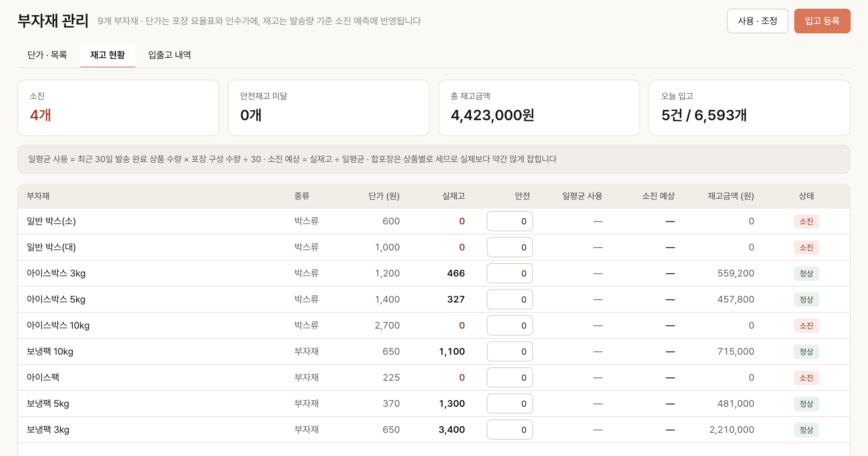Click the 정상 badge for 아이스박스 3kg
This screenshot has height=456, width=868.
pyautogui.click(x=806, y=273)
